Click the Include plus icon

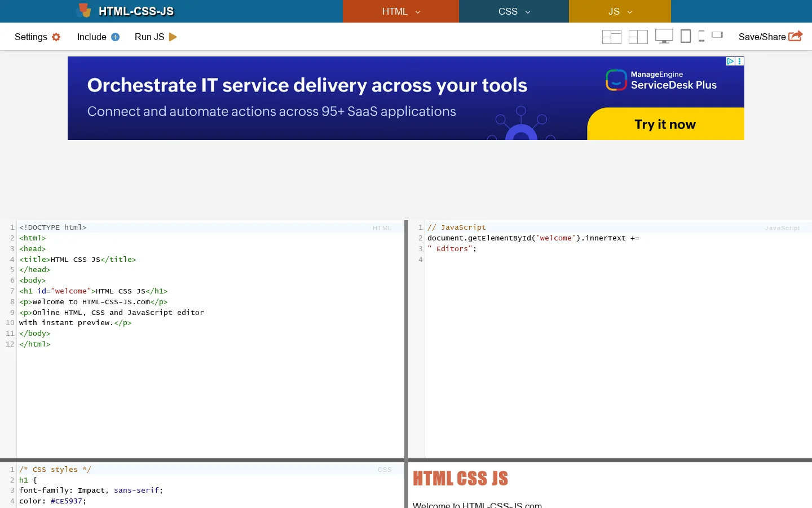point(116,37)
